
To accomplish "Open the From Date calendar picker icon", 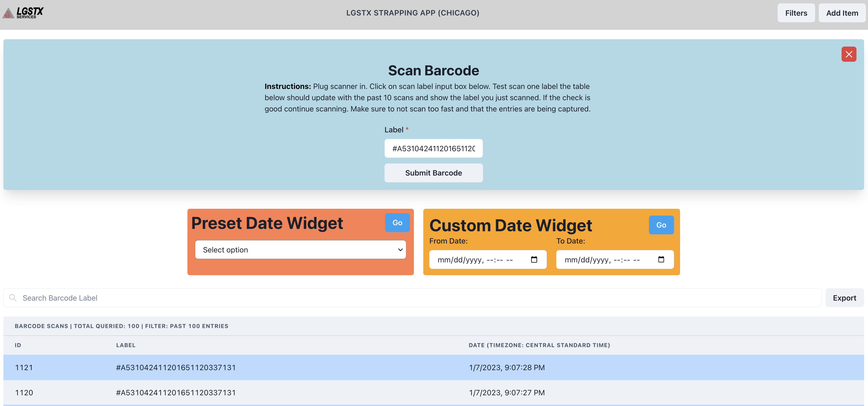I will 534,260.
